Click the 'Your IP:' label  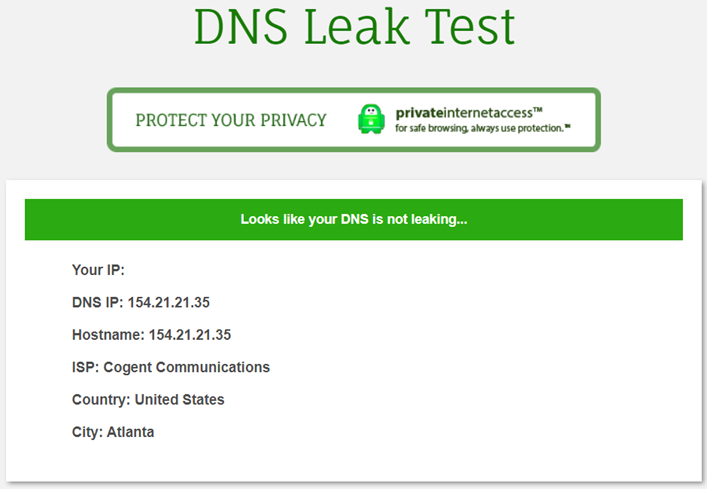[x=98, y=270]
